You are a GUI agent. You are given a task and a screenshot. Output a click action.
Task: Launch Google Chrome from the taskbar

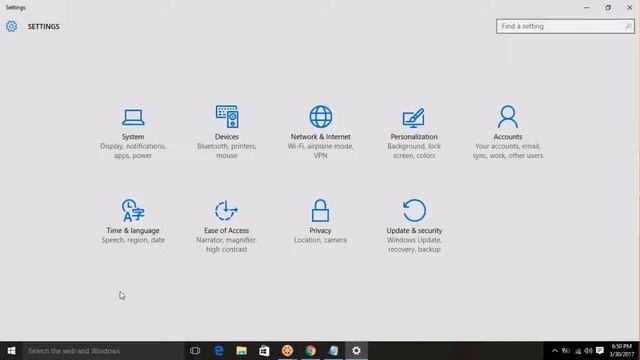pos(310,351)
